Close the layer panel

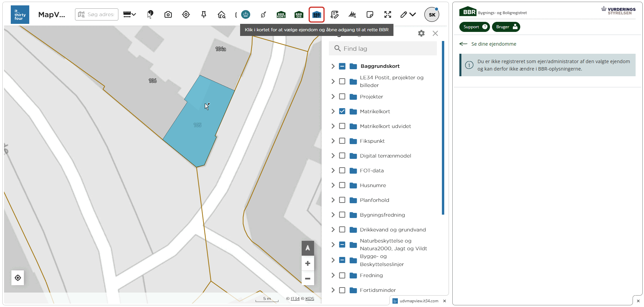point(435,33)
